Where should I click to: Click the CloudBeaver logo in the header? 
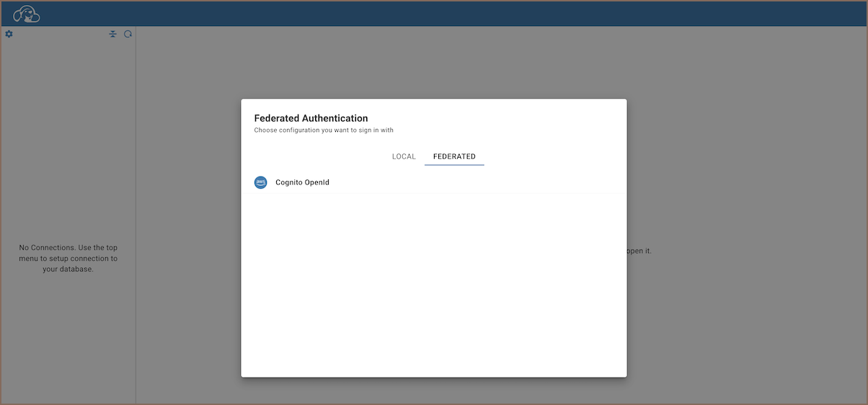pos(26,14)
